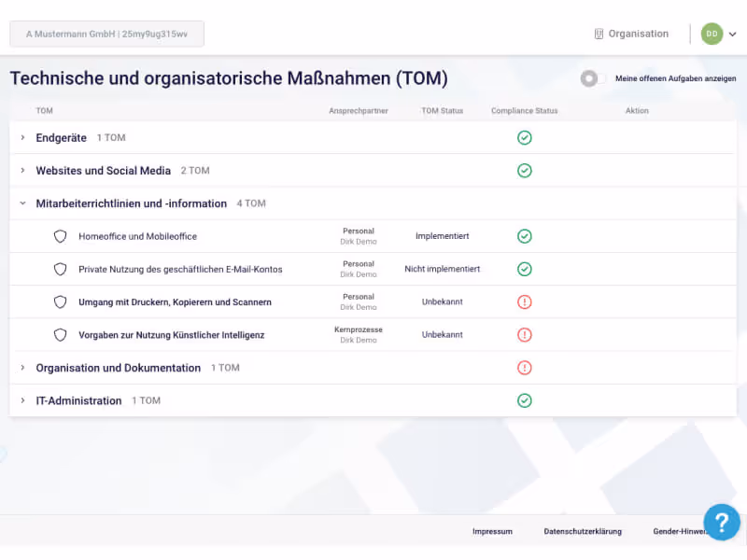Image resolution: width=747 pixels, height=560 pixels.
Task: Click green compliance check for IT-Administration
Action: [x=525, y=400]
